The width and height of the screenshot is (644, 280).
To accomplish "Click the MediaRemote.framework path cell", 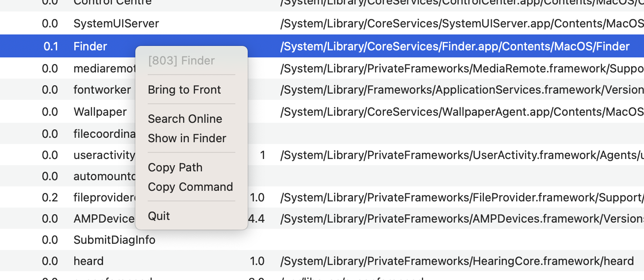I will tap(462, 68).
